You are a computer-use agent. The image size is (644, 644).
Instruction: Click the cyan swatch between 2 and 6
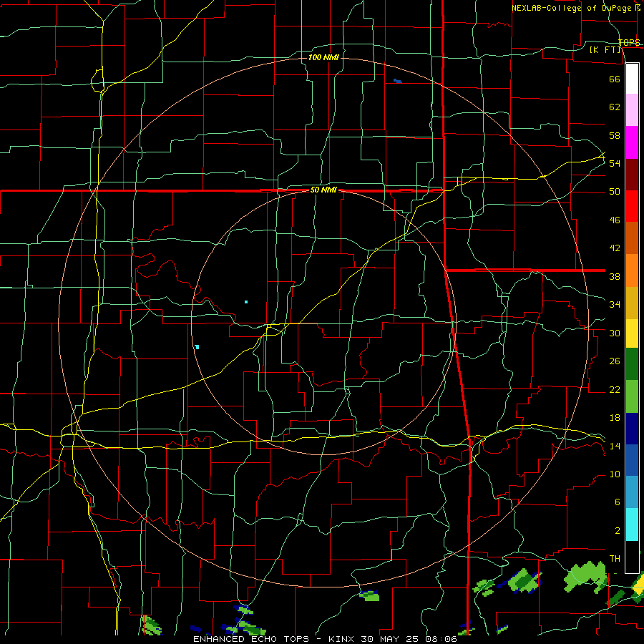click(x=632, y=525)
